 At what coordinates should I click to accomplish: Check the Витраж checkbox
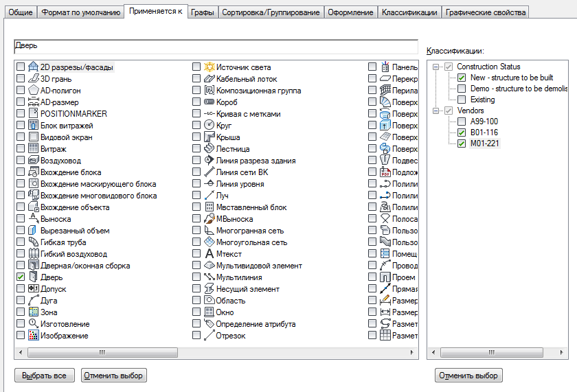tap(21, 148)
